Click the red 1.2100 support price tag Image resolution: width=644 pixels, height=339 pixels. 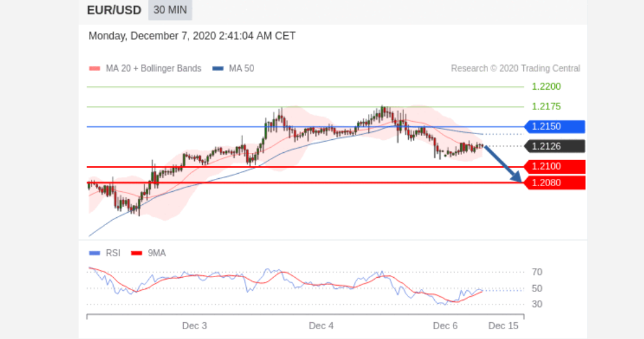(x=555, y=166)
